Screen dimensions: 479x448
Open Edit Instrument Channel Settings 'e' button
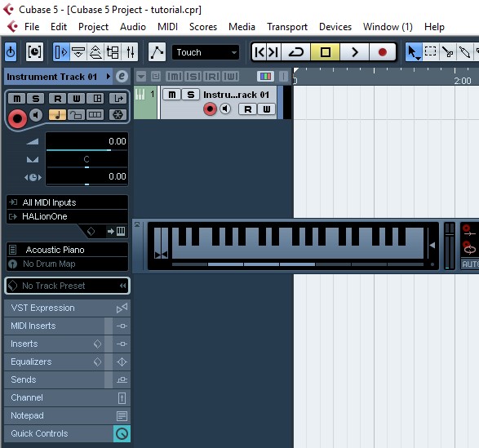[x=122, y=77]
